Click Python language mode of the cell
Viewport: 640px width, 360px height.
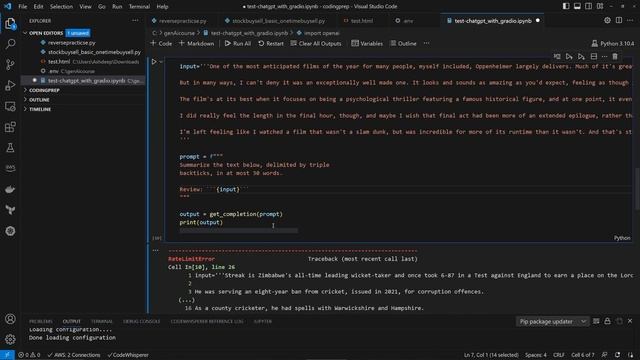click(x=622, y=238)
